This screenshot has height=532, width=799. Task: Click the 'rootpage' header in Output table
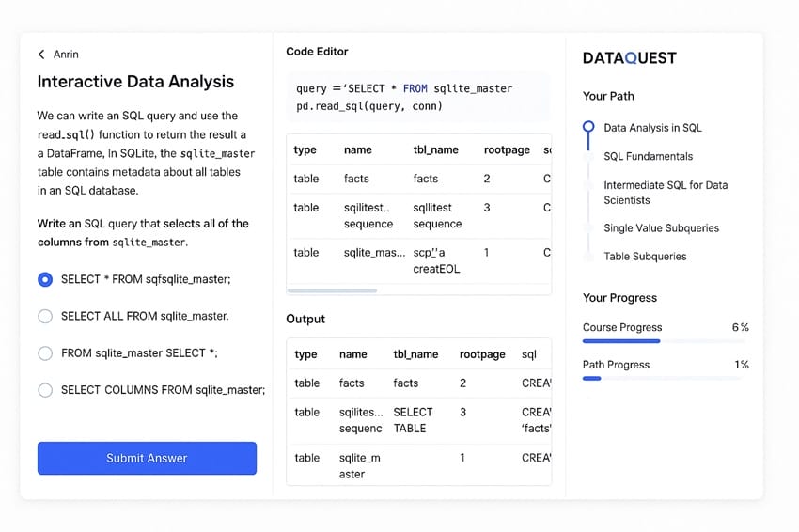(482, 354)
